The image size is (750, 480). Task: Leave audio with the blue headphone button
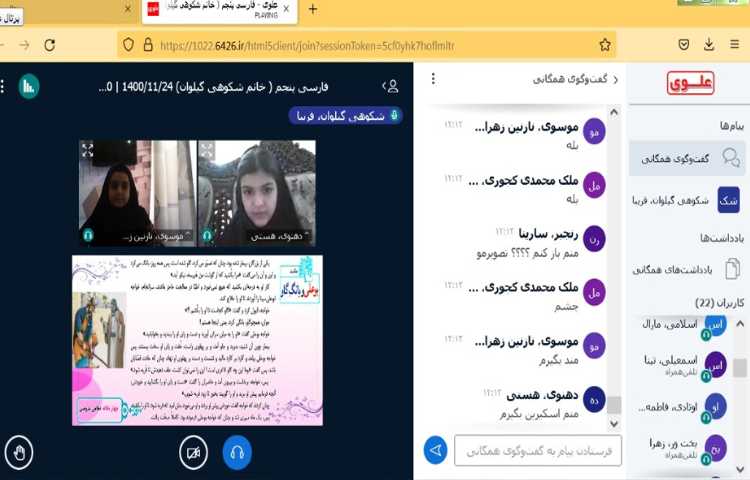coord(237,452)
